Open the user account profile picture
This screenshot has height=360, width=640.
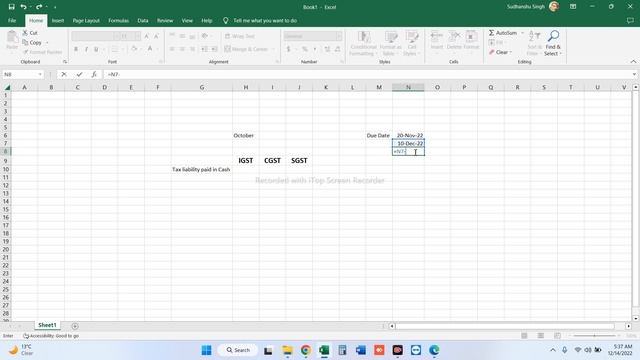(554, 7)
